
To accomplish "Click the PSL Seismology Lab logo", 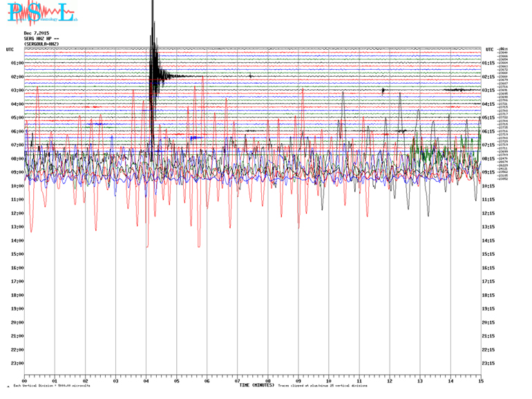I will pyautogui.click(x=39, y=12).
